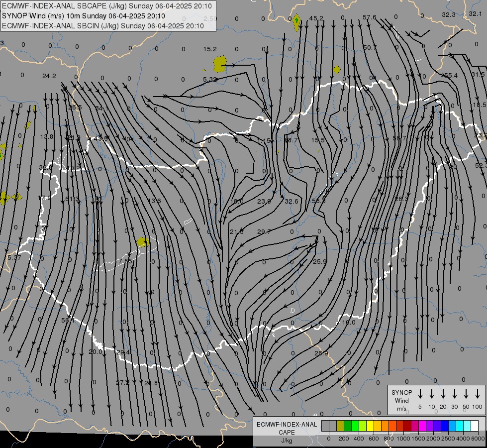Click the map value 25.9
This screenshot has height=448, width=487.
click(x=319, y=262)
